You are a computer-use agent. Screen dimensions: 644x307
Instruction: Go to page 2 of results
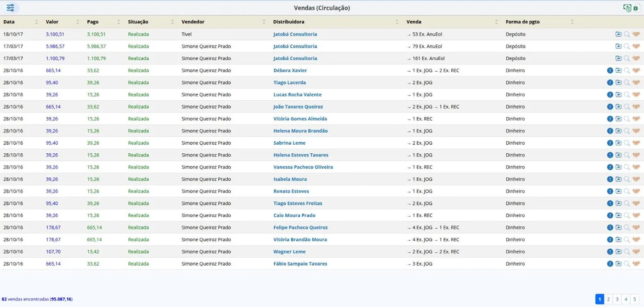(x=608, y=299)
